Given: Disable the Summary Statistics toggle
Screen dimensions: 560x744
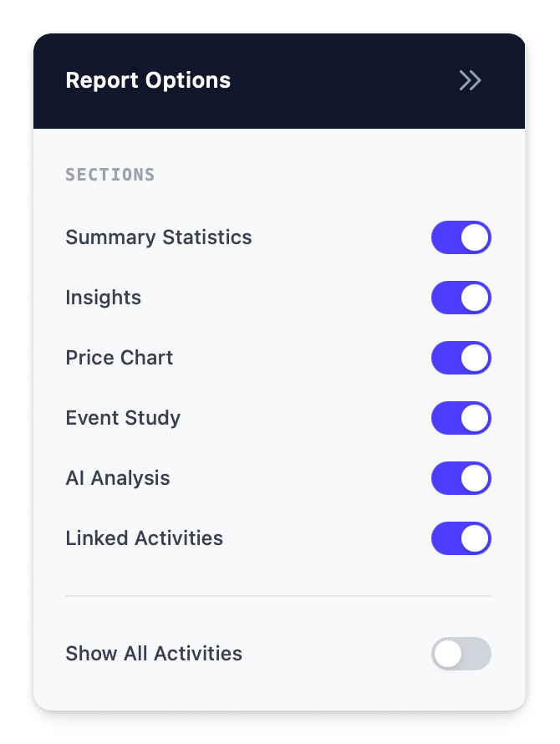Looking at the screenshot, I should pos(461,237).
